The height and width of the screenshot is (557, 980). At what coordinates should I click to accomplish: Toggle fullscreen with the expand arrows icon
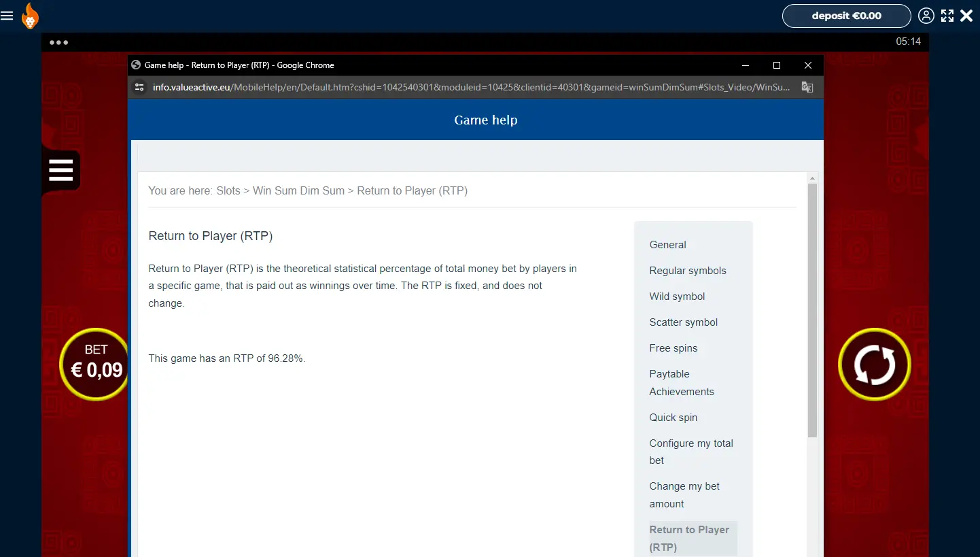coord(947,16)
